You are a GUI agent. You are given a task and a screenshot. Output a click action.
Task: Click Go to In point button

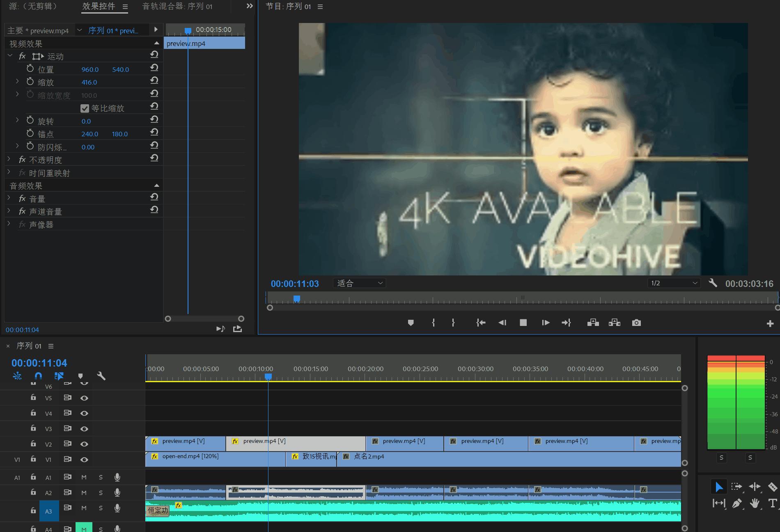(x=481, y=323)
